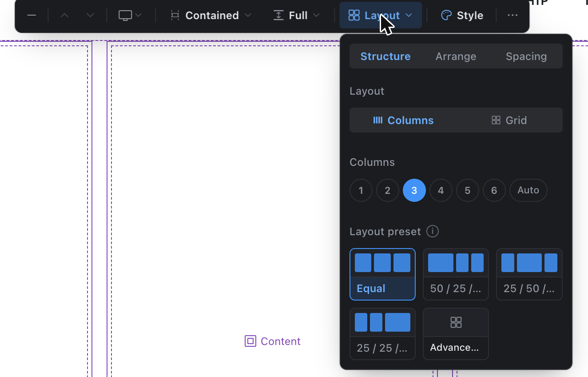The width and height of the screenshot is (588, 377).
Task: Expand the Full height dropdown
Action: click(x=296, y=16)
